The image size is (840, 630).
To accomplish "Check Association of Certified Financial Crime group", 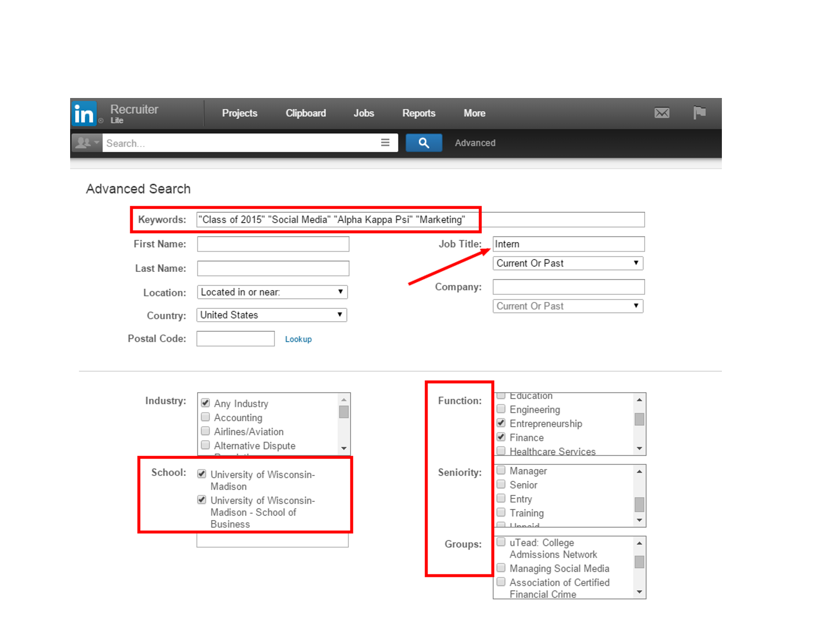I will click(501, 582).
